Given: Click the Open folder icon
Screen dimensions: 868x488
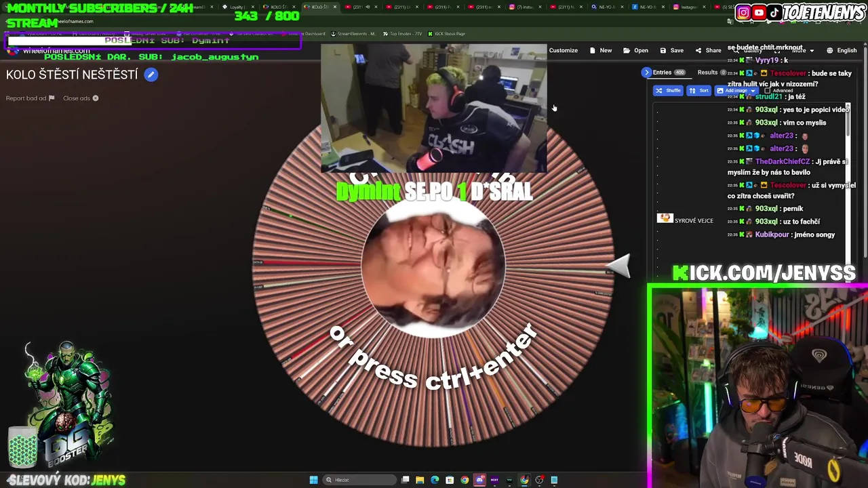Looking at the screenshot, I should (627, 50).
